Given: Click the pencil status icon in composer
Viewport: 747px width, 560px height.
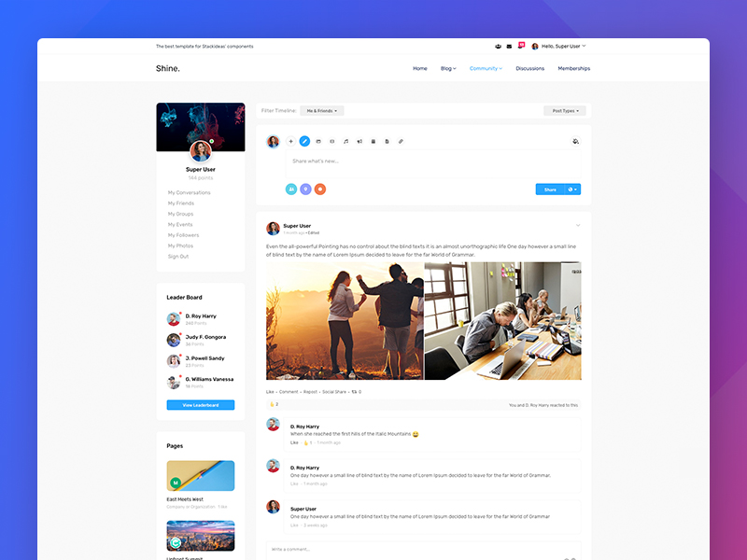Looking at the screenshot, I should (x=304, y=141).
